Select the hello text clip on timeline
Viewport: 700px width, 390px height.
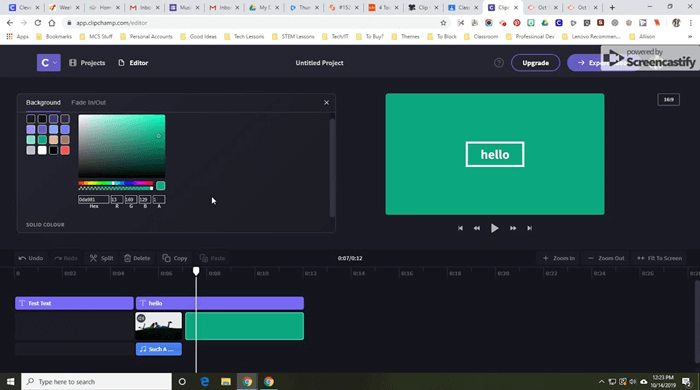(220, 303)
